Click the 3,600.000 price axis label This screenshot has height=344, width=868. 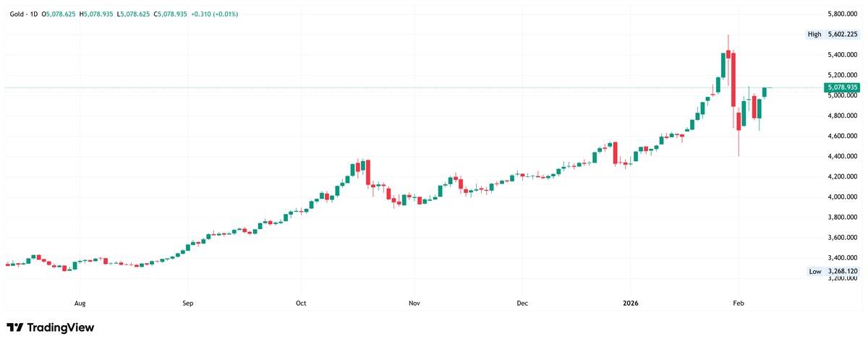[x=843, y=237]
